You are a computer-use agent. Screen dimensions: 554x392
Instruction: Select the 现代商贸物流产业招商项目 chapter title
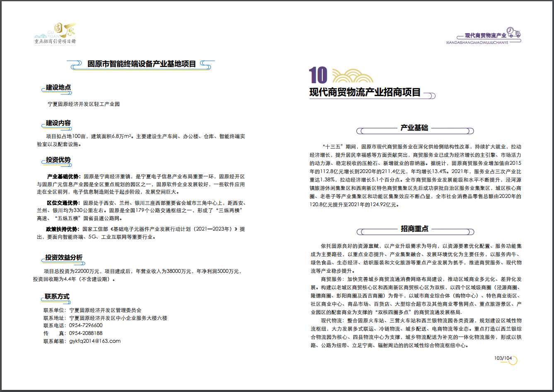click(x=365, y=92)
